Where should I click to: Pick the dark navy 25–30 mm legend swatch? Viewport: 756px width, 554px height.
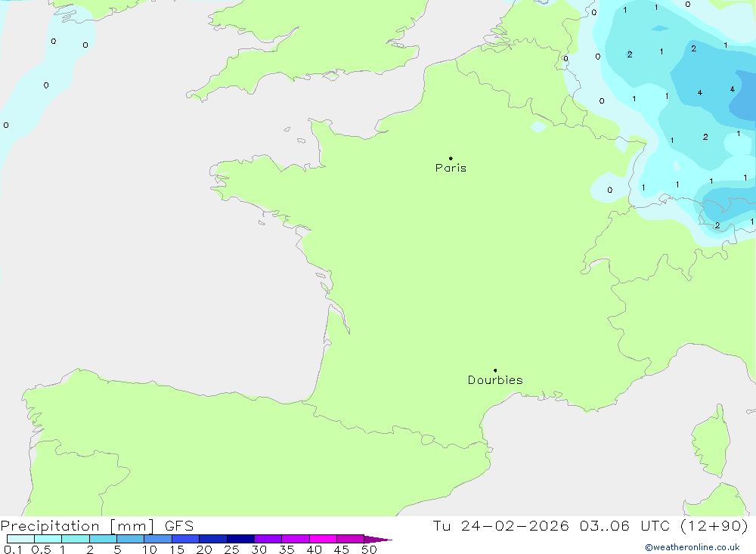pos(240,539)
